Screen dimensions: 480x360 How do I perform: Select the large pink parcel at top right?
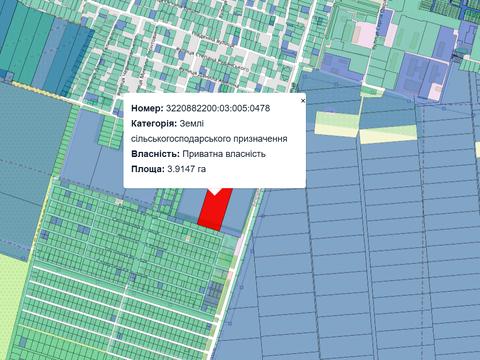click(x=365, y=34)
